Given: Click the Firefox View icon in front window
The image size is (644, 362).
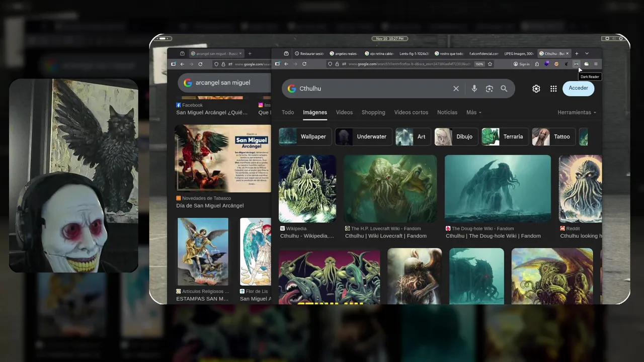Looking at the screenshot, I should coord(286,53).
